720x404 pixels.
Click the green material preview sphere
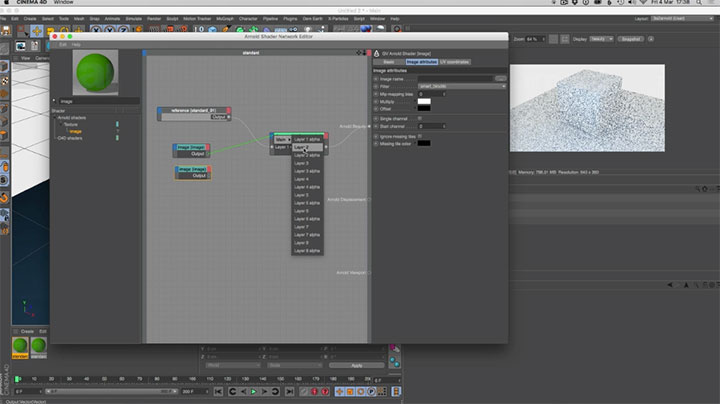click(x=96, y=73)
